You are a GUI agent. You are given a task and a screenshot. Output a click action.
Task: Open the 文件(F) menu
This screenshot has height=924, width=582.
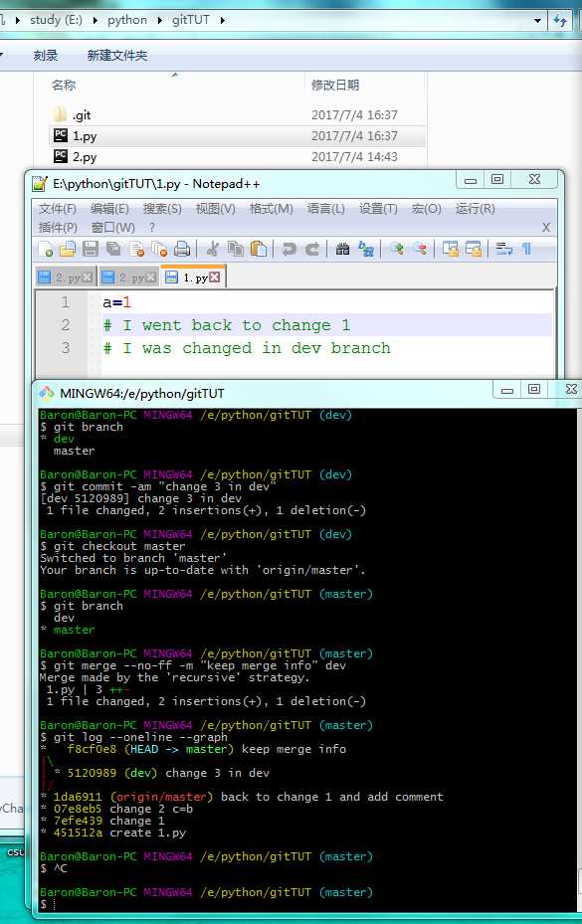pyautogui.click(x=57, y=209)
